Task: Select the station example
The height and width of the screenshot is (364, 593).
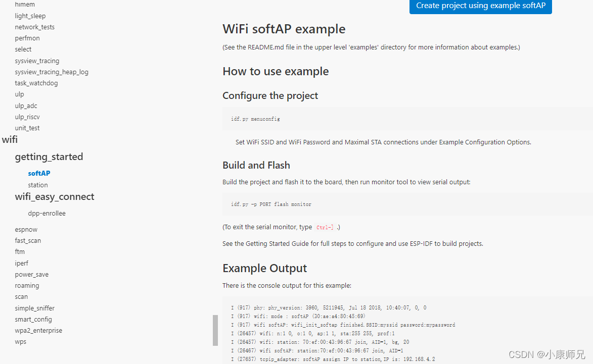Action: pyautogui.click(x=38, y=185)
